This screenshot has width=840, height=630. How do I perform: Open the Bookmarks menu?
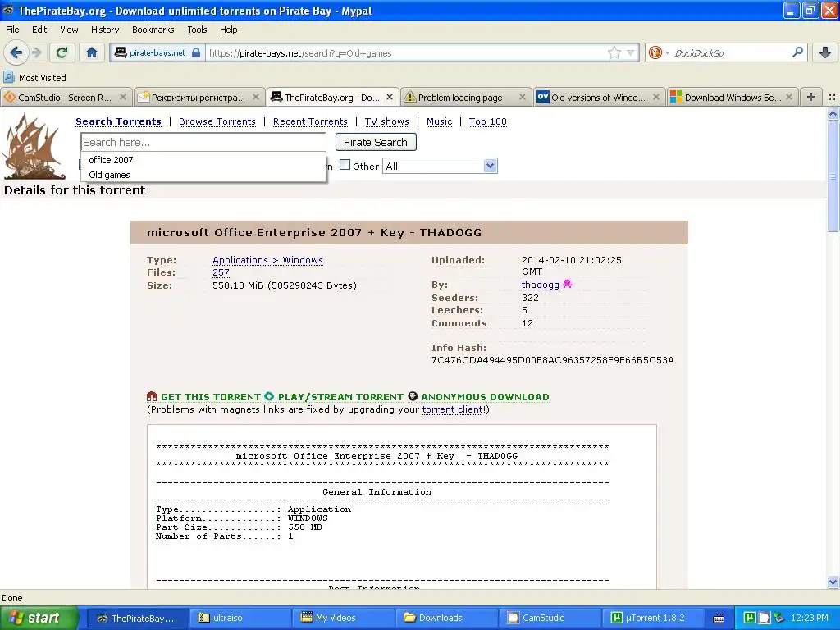pyautogui.click(x=153, y=30)
